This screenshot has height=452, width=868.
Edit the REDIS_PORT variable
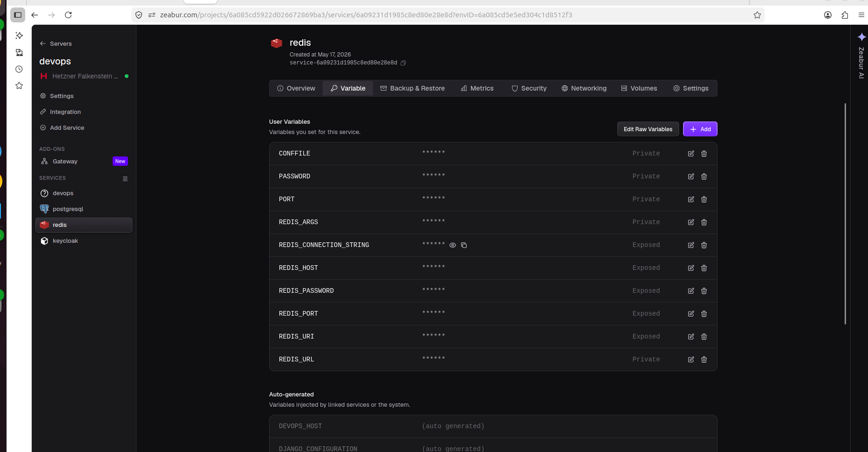tap(691, 314)
